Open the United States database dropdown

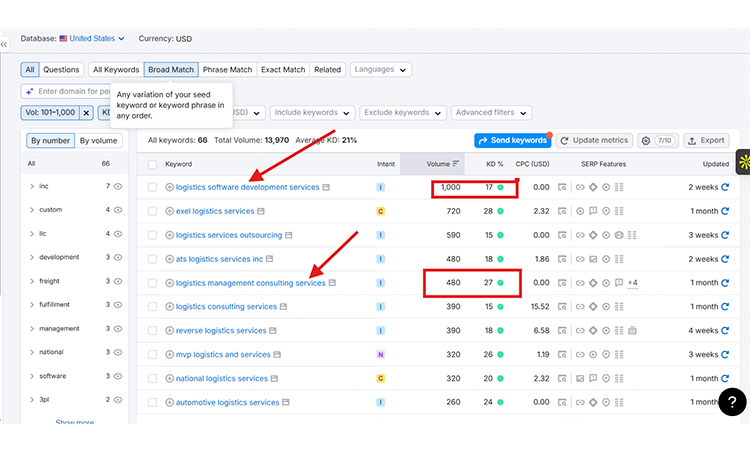92,39
